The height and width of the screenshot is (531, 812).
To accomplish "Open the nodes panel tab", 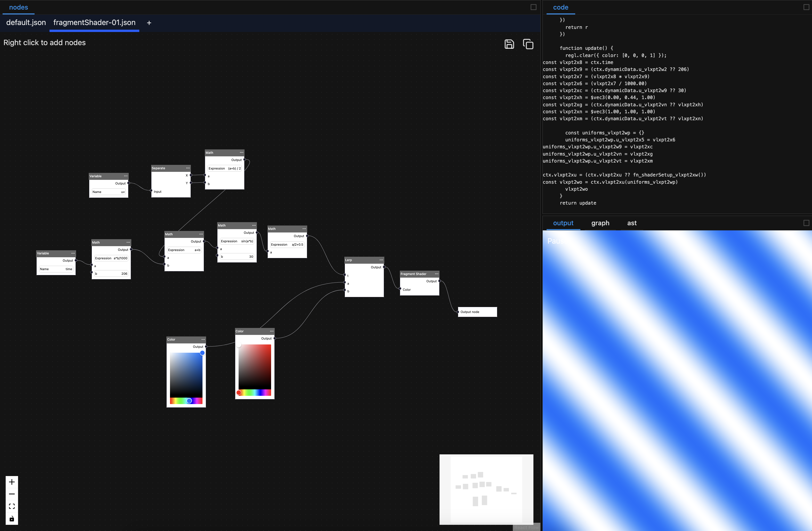I will pos(18,7).
